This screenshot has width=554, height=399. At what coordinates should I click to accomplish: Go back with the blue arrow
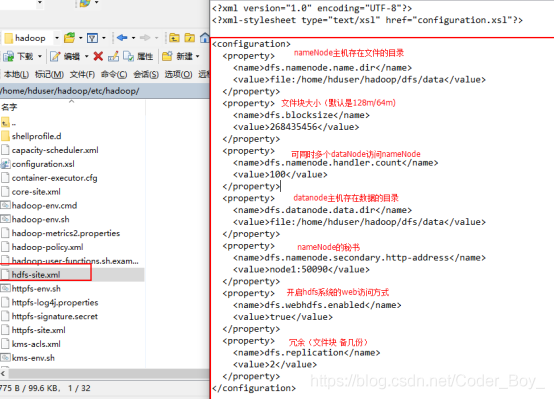[x=122, y=37]
